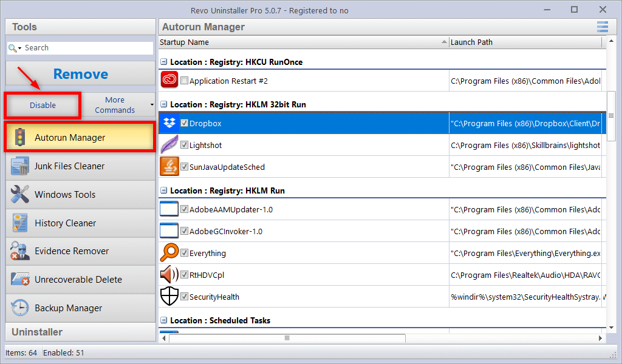This screenshot has width=622, height=364.
Task: Open the Unrecoverable Delete tool
Action: coord(81,280)
